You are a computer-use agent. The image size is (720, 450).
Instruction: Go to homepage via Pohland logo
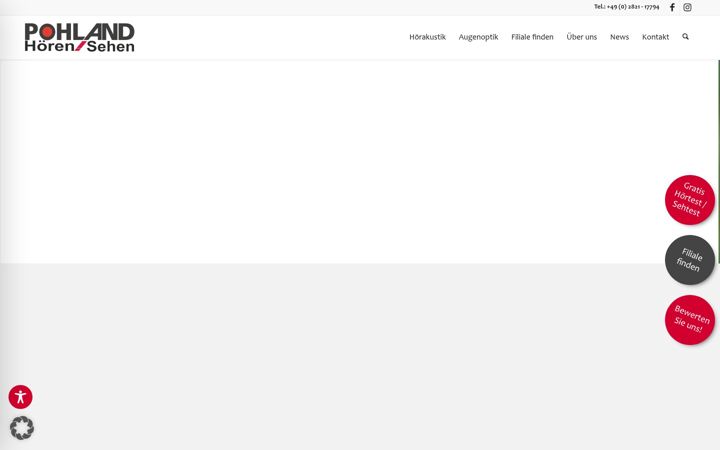79,37
